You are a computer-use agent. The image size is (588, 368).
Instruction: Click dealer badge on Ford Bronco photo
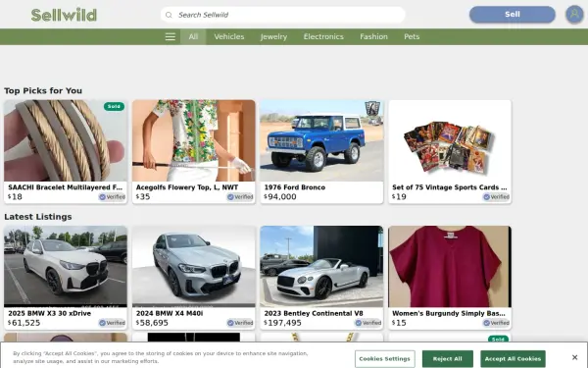[372, 109]
